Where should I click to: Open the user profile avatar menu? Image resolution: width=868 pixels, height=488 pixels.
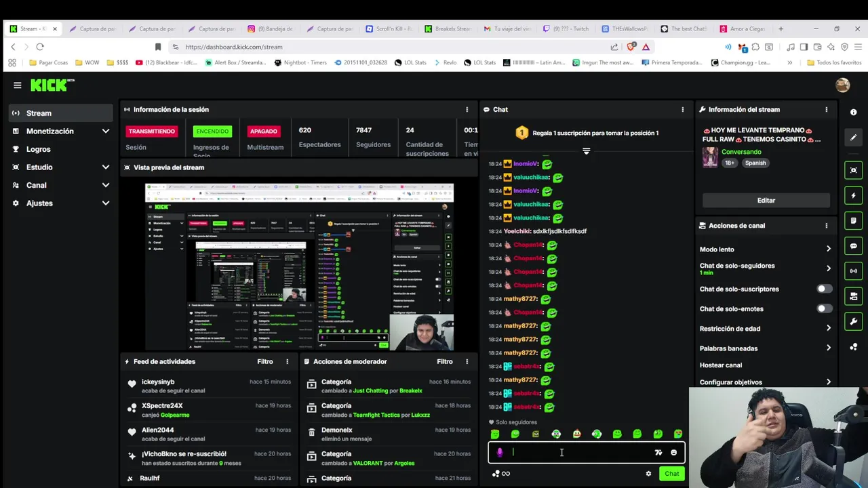[842, 85]
